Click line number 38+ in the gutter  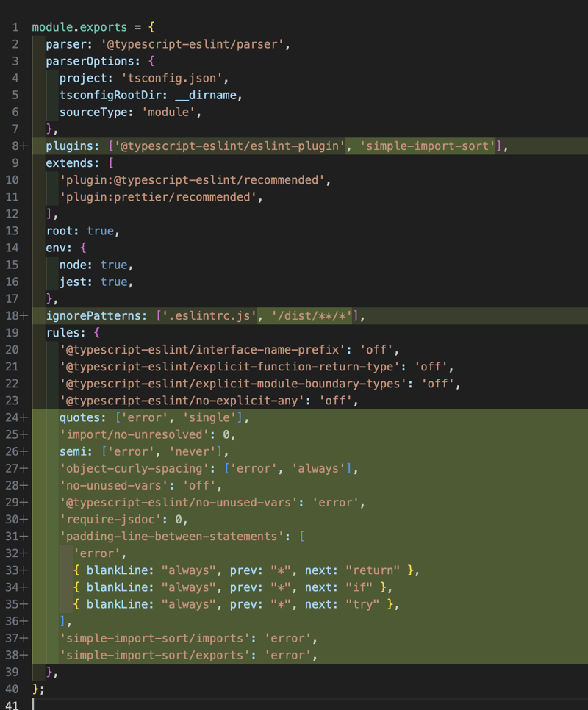pos(17,656)
